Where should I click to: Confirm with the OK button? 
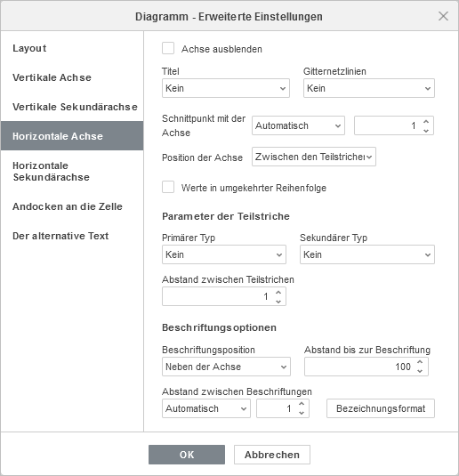click(187, 455)
